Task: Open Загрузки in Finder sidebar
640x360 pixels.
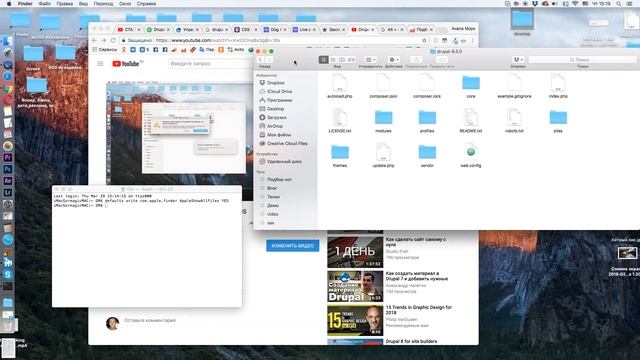Action: pyautogui.click(x=276, y=118)
